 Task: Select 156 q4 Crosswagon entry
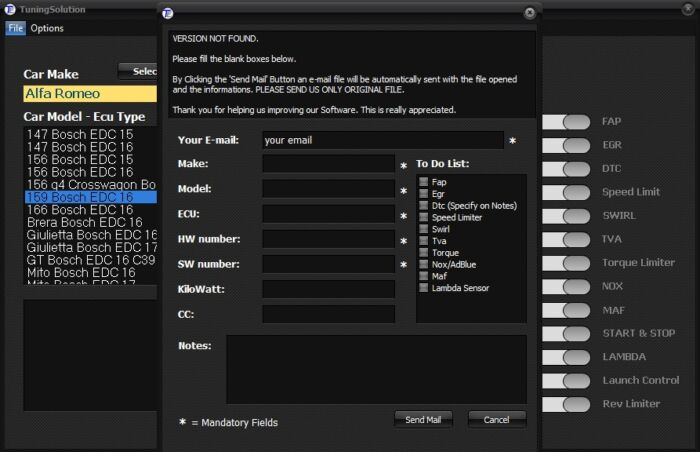coord(91,184)
